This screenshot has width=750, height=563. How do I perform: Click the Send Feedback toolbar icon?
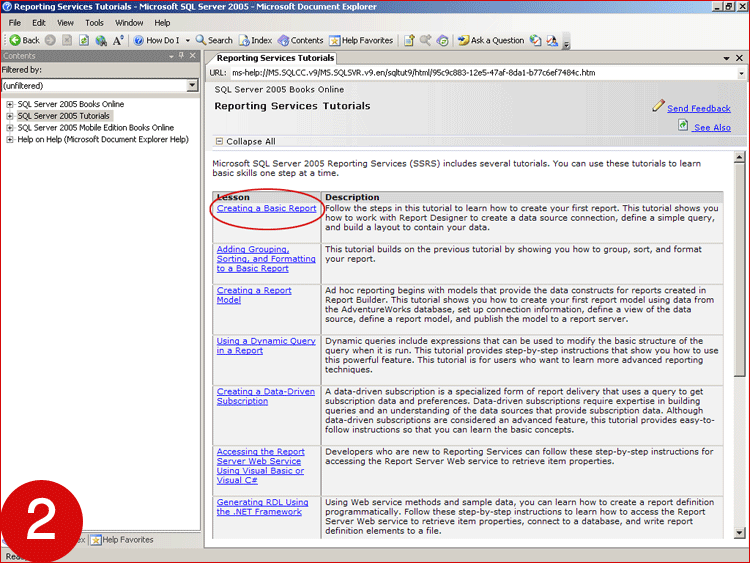pyautogui.click(x=552, y=41)
